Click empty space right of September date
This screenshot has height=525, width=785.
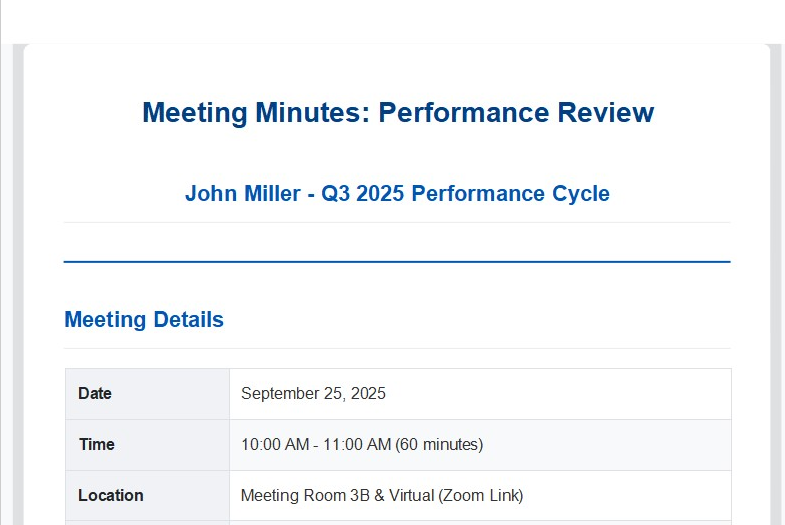(x=556, y=394)
